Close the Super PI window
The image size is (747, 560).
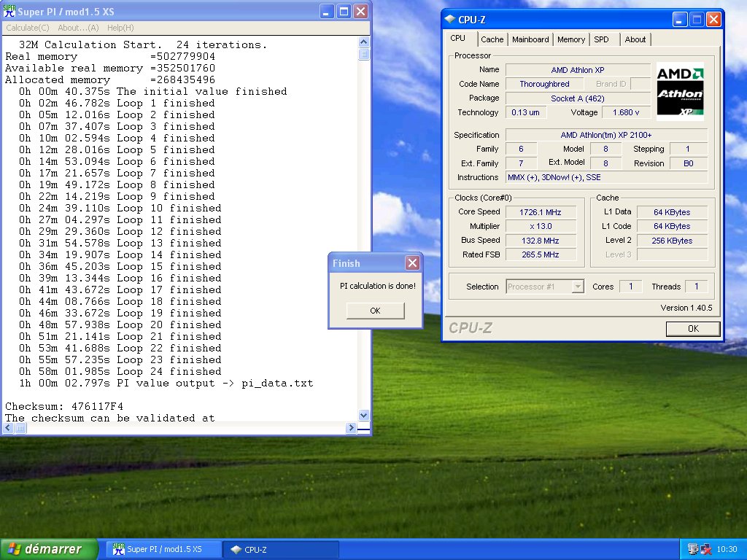[x=360, y=12]
